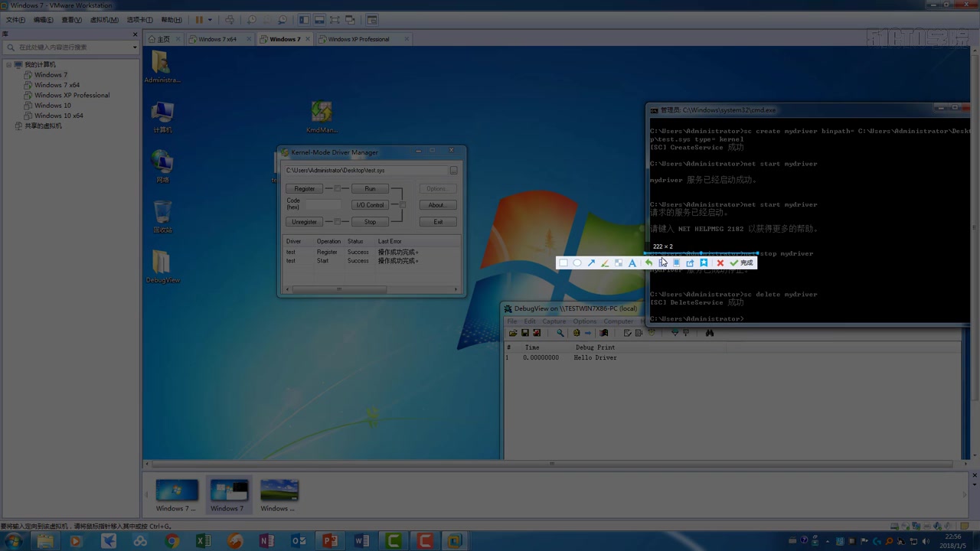Image resolution: width=980 pixels, height=551 pixels.
Task: Click the open log icon in DebugView toolbar
Action: pos(514,332)
